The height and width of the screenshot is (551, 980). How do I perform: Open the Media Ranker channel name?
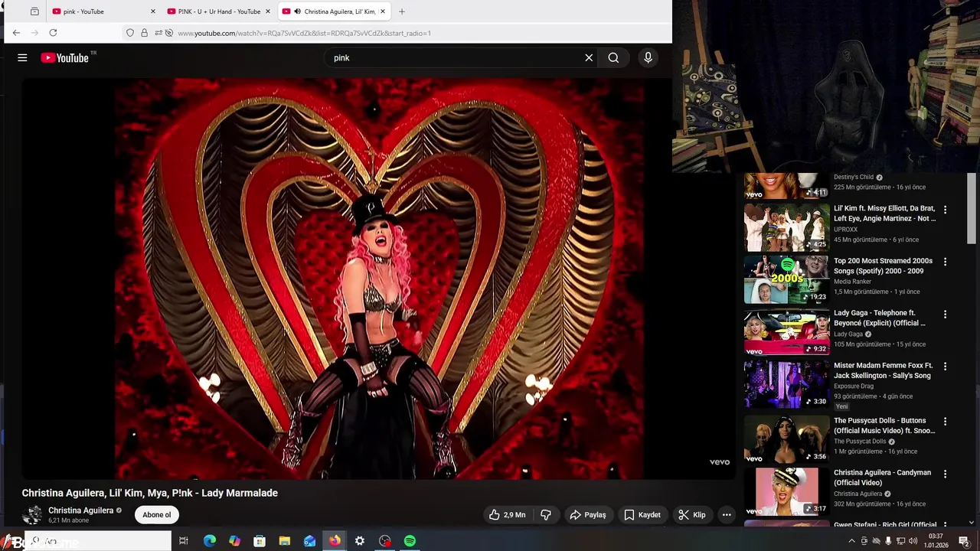coord(852,282)
